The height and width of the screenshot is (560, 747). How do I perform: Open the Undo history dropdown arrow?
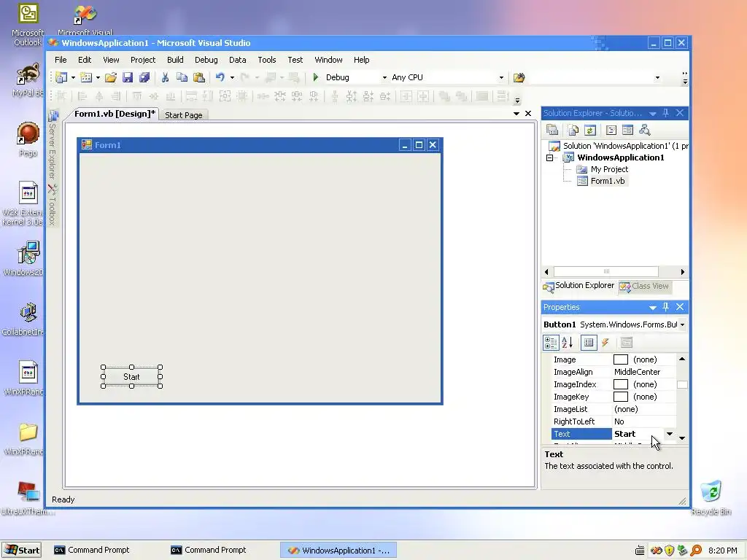click(232, 77)
